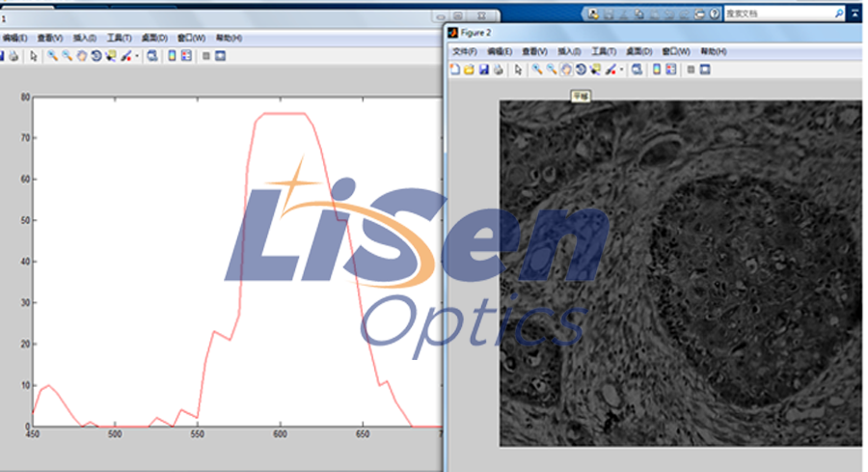Open 查看(V) menu in Figure 1
868x472 pixels.
50,39
